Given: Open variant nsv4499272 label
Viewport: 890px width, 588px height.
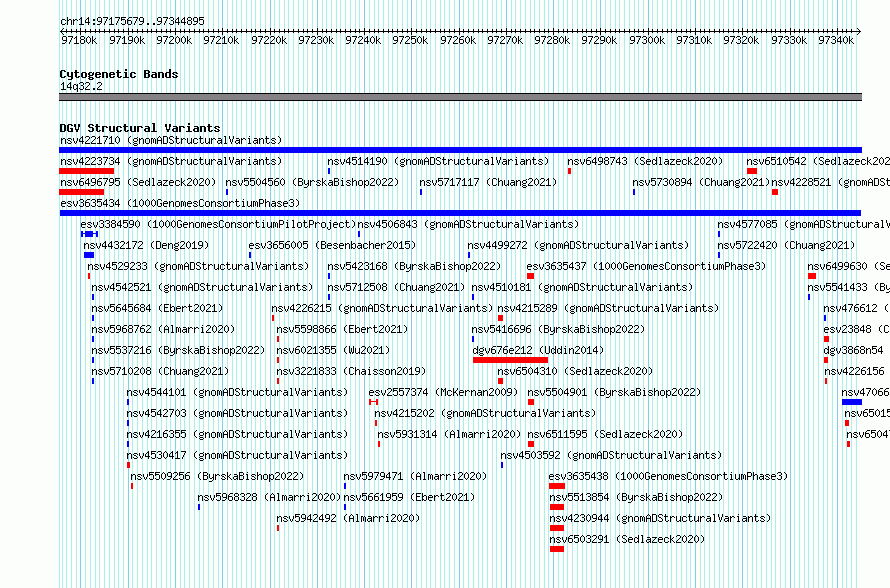Looking at the screenshot, I should (578, 245).
